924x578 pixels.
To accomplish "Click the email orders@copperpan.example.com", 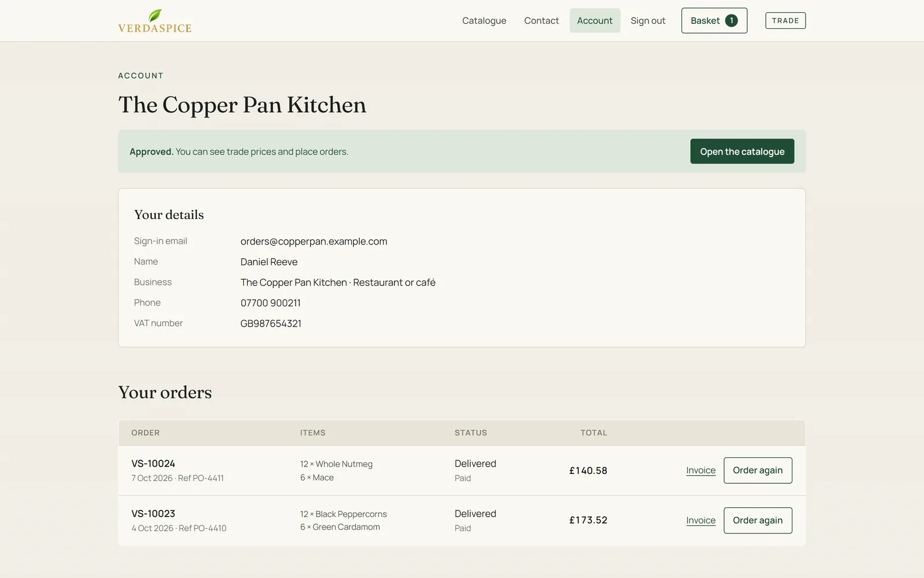I will pyautogui.click(x=314, y=242).
